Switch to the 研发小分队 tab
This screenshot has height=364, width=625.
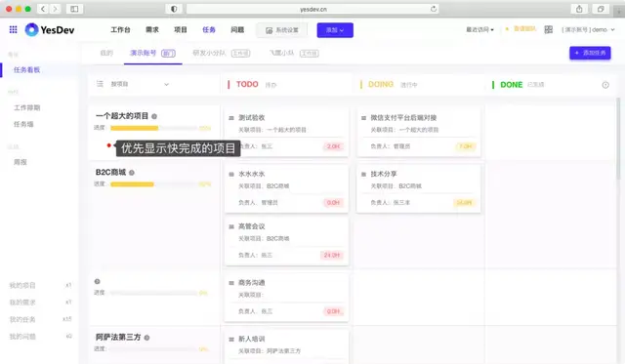[x=222, y=53]
